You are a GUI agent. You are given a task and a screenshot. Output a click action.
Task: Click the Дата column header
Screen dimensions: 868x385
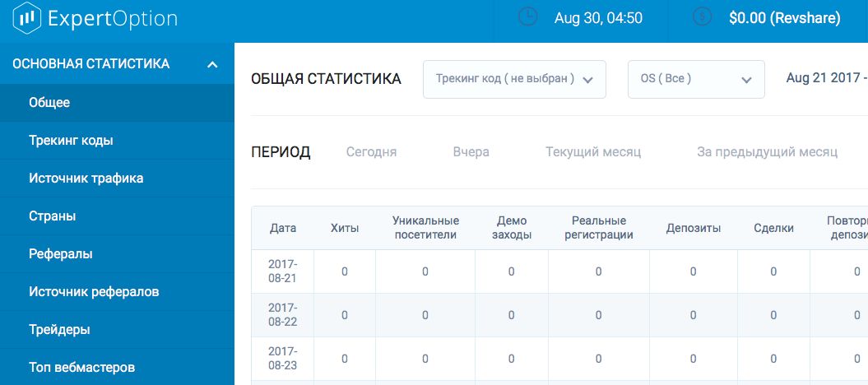[x=283, y=228]
